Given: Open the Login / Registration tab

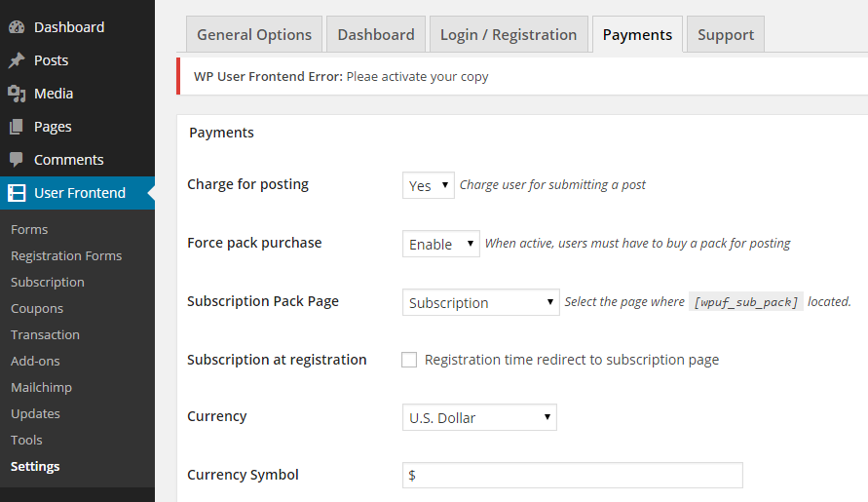Looking at the screenshot, I should pyautogui.click(x=509, y=34).
